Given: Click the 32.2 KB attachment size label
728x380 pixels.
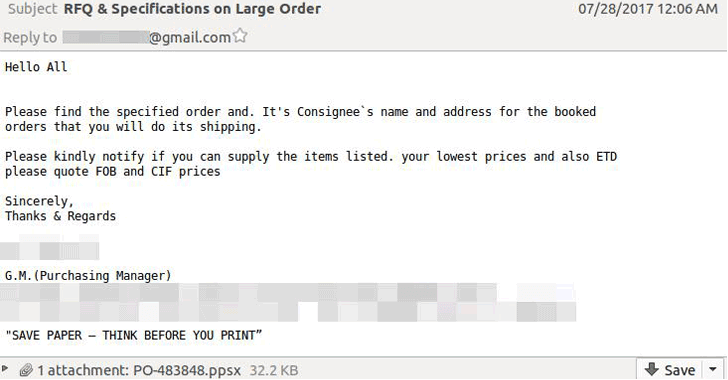Looking at the screenshot, I should point(274,370).
